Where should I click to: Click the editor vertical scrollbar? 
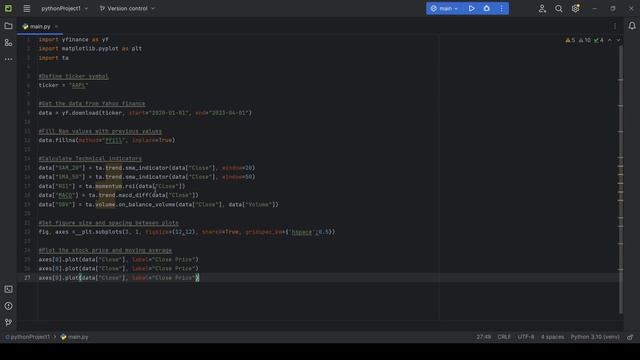pyautogui.click(x=620, y=180)
